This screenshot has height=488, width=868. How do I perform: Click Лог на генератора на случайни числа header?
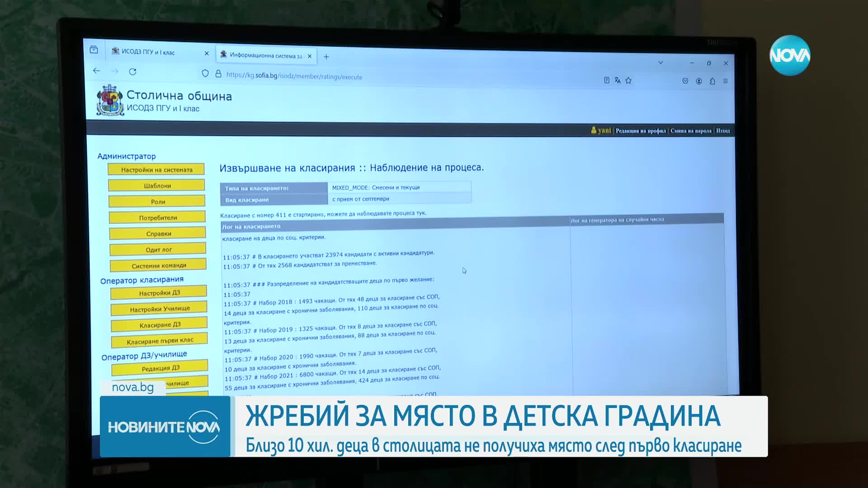pos(617,220)
